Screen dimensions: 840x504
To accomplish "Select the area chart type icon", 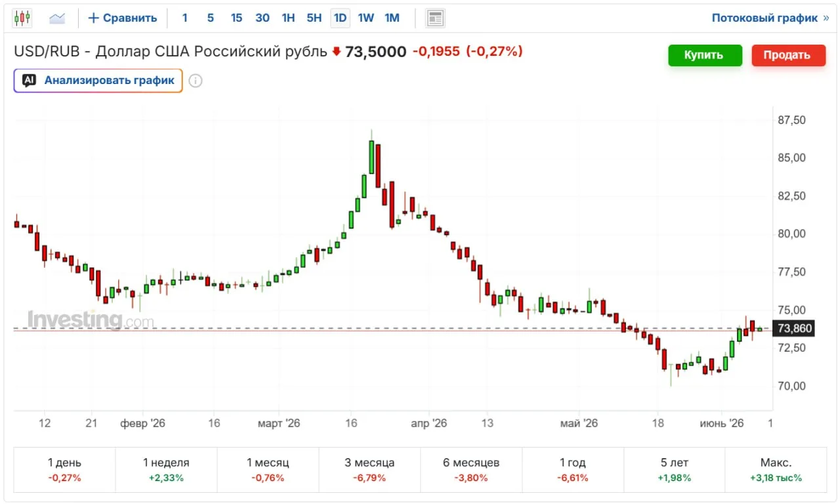I will 57,18.
